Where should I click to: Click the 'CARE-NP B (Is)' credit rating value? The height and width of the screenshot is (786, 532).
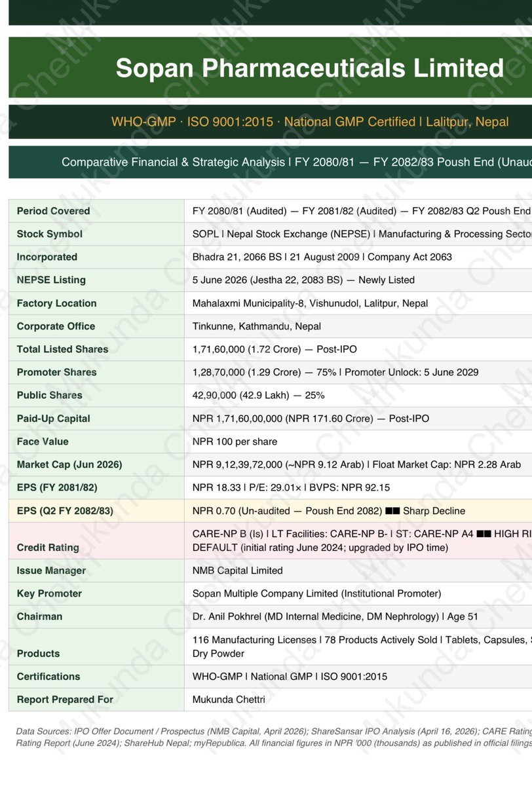click(362, 540)
